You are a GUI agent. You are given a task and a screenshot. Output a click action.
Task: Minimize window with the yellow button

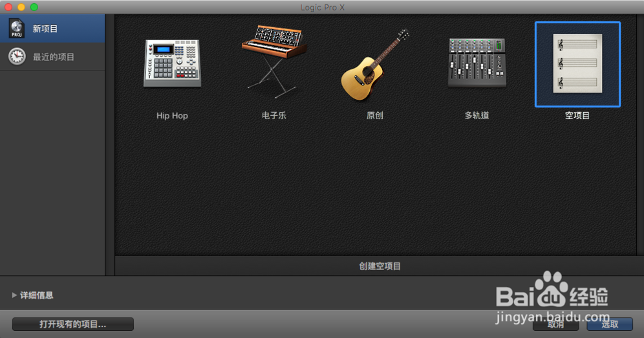point(21,7)
